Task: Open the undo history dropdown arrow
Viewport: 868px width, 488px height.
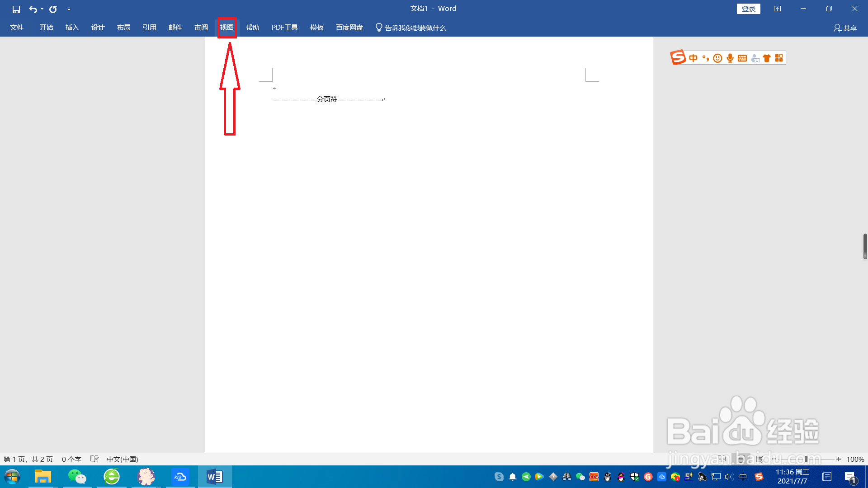Action: coord(42,9)
